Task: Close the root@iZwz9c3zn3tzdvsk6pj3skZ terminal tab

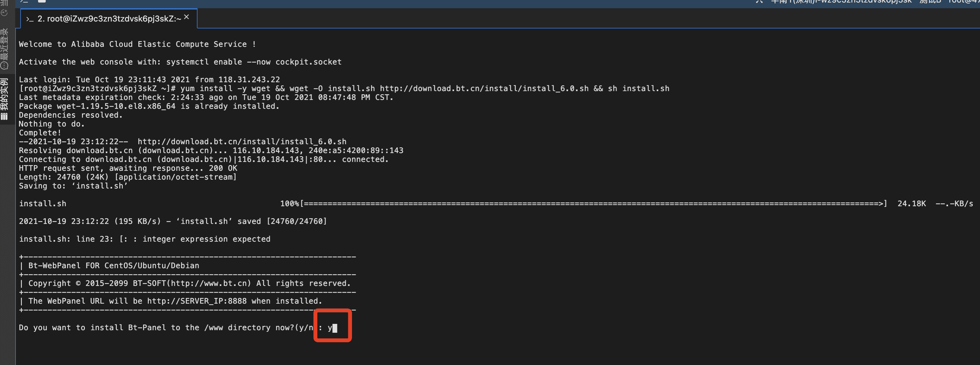Action: (186, 17)
